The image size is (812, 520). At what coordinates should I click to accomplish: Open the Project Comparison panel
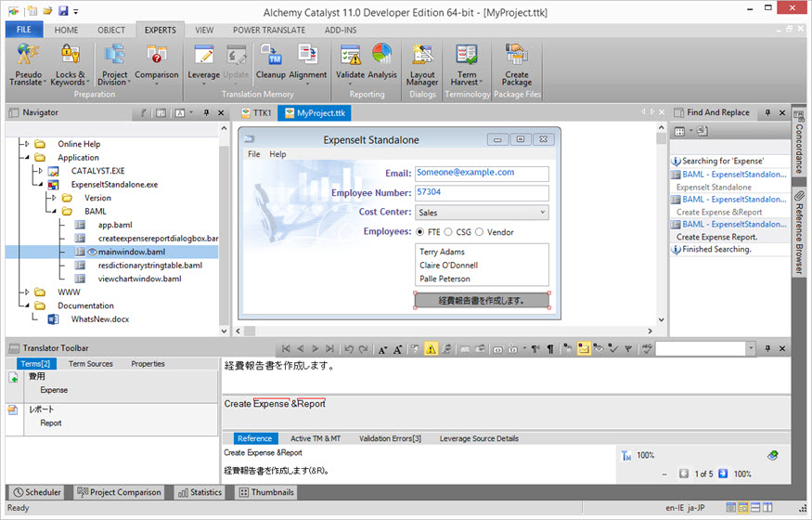point(119,492)
